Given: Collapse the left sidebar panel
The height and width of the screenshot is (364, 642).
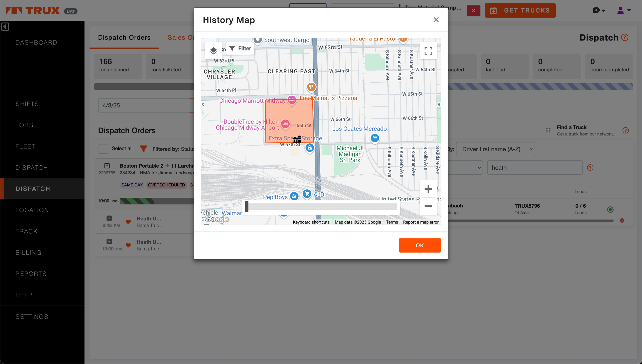Looking at the screenshot, I should 5,26.
